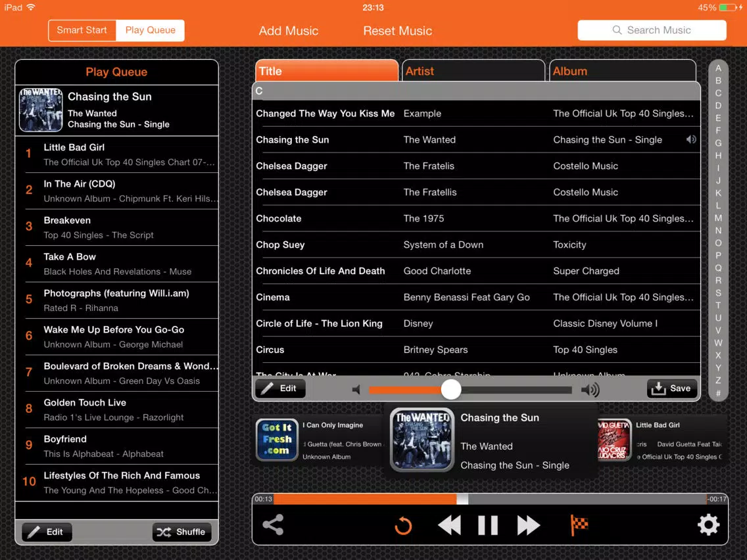
Task: Skip back with the rewind button
Action: [449, 525]
